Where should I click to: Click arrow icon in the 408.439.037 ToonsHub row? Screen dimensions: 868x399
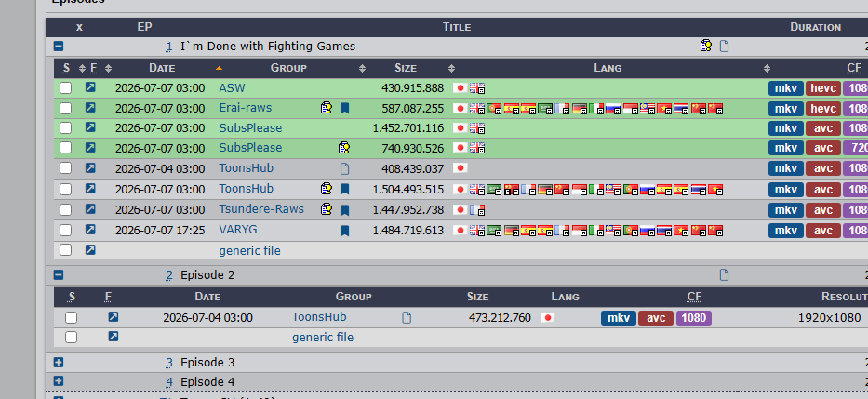click(x=90, y=167)
